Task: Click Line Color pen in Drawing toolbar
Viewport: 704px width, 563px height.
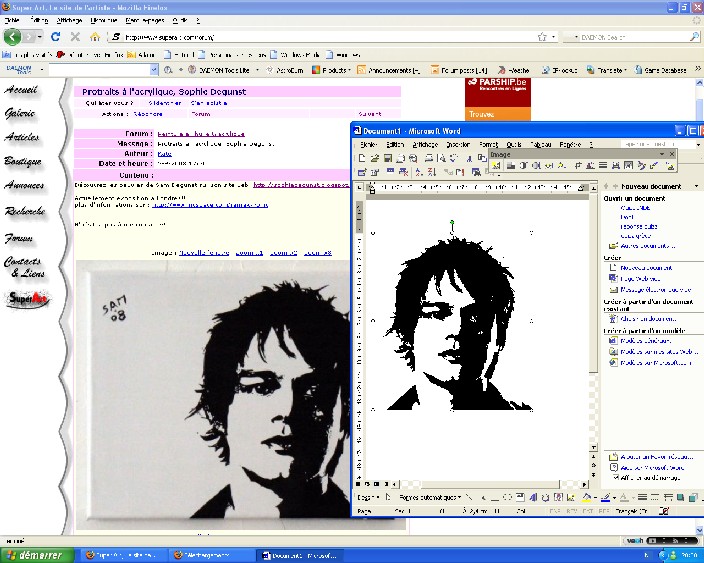Action: pos(605,497)
